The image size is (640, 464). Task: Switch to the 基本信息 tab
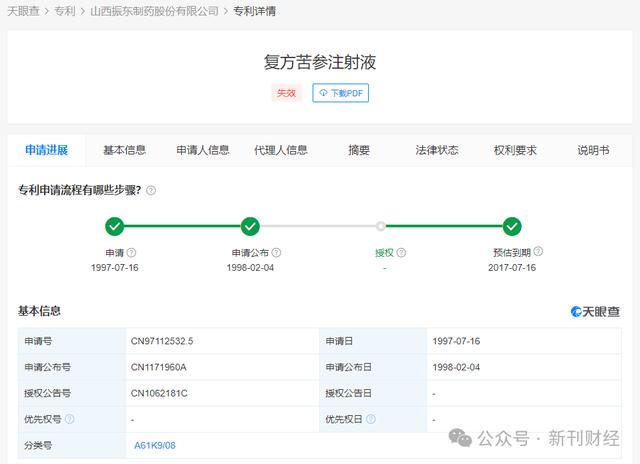(124, 151)
